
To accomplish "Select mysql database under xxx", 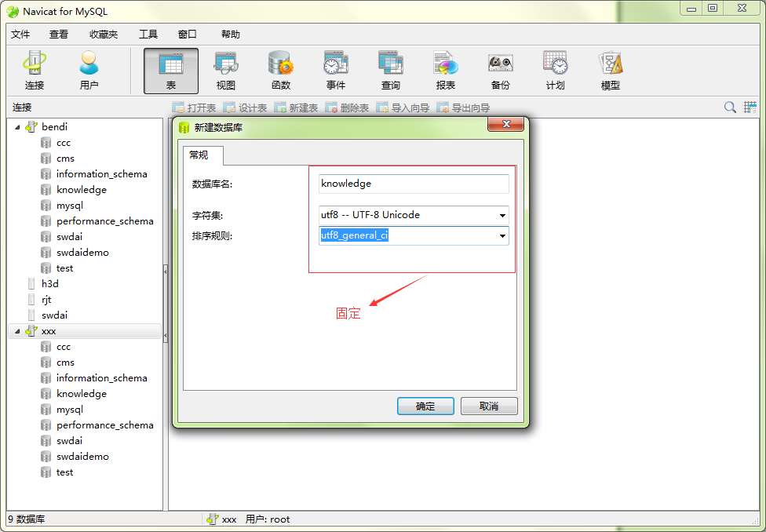I will click(70, 410).
